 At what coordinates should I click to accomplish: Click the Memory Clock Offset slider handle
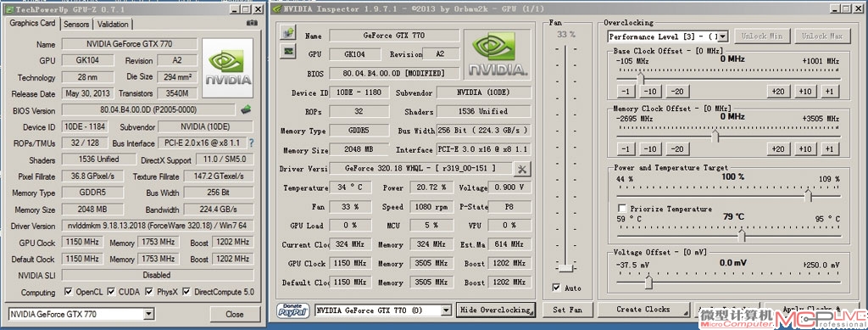pos(715,136)
